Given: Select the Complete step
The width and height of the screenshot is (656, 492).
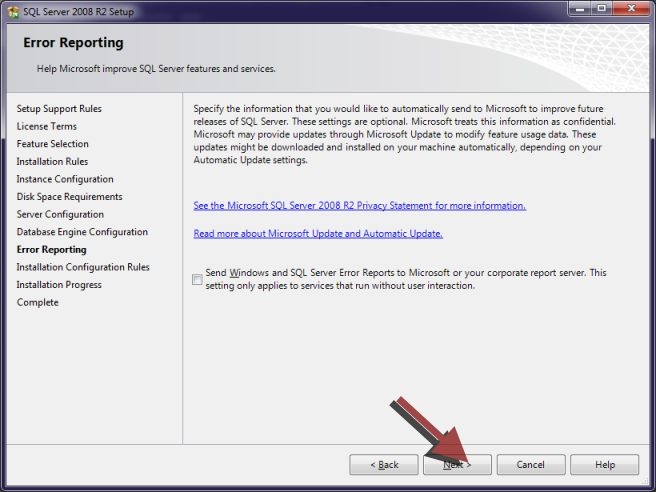Looking at the screenshot, I should (x=38, y=302).
